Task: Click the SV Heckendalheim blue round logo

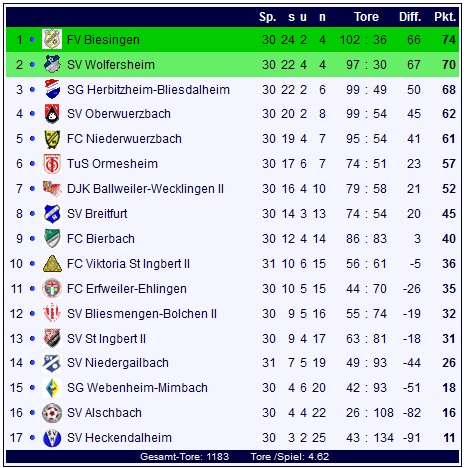Action: pyautogui.click(x=52, y=438)
